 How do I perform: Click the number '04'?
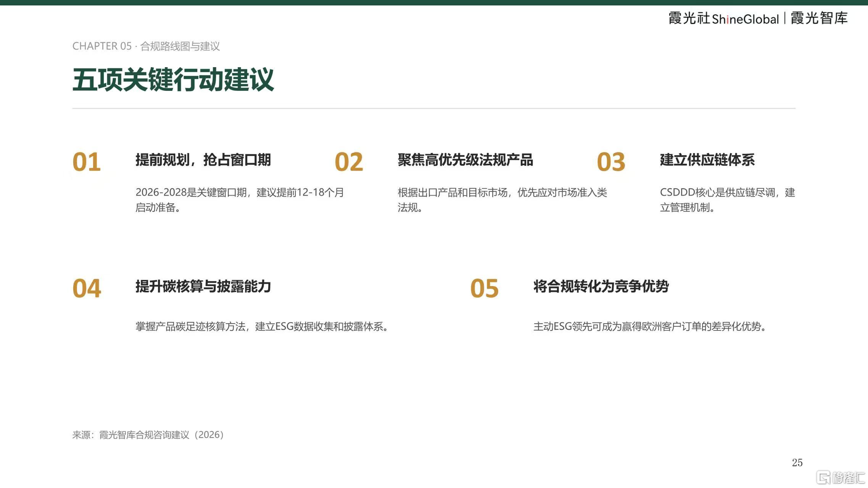(x=87, y=288)
